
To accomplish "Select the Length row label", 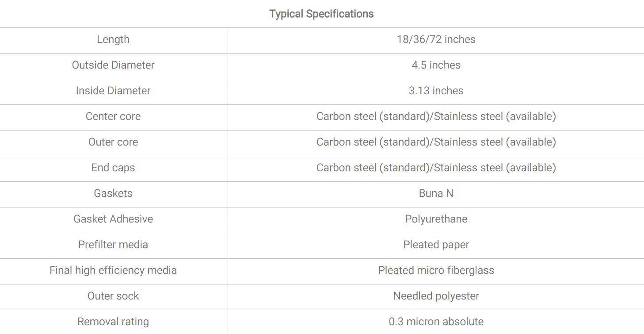I will coord(113,40).
